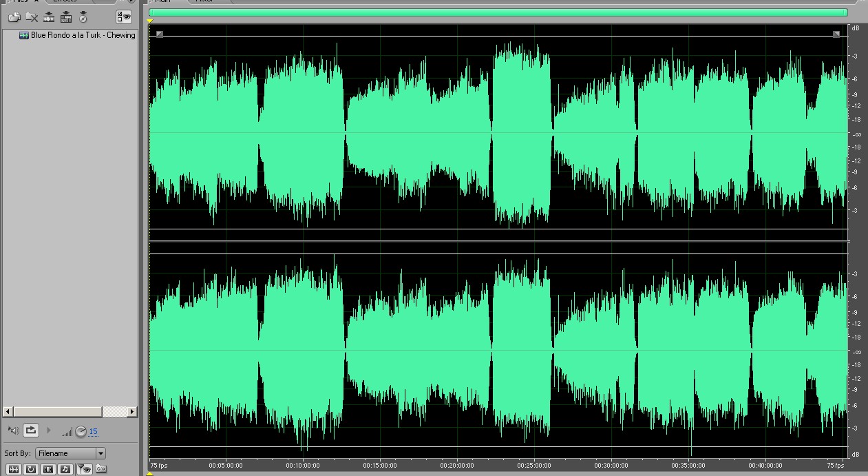This screenshot has height=476, width=868.
Task: Click the Import File folder icon
Action: click(x=14, y=17)
